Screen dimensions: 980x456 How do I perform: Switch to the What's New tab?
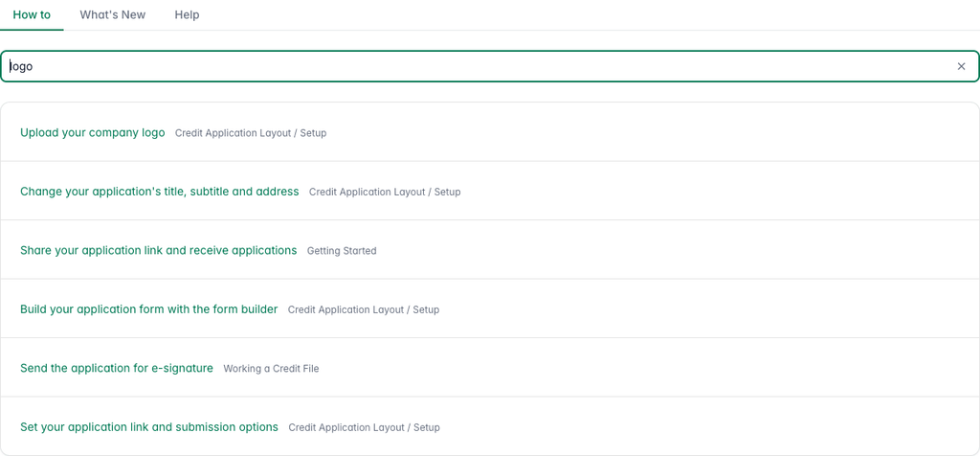[x=113, y=15]
